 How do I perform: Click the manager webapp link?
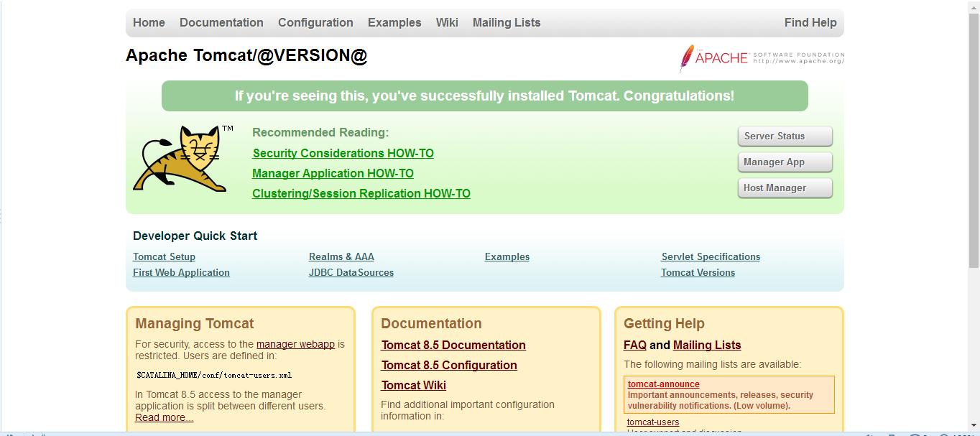coord(295,344)
